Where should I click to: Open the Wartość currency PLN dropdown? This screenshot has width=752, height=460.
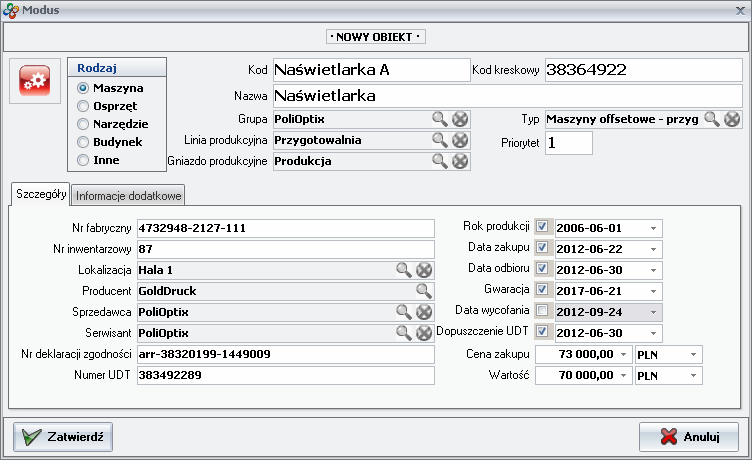(x=693, y=376)
